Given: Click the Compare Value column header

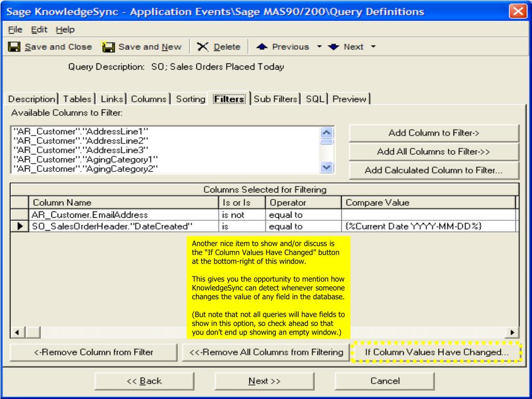Looking at the screenshot, I should pos(429,203).
